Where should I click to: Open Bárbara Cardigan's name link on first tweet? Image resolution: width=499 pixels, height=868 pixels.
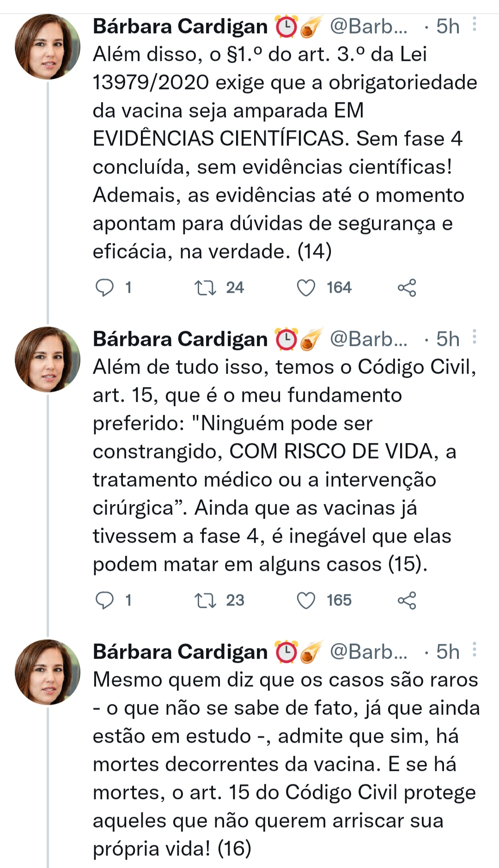180,27
